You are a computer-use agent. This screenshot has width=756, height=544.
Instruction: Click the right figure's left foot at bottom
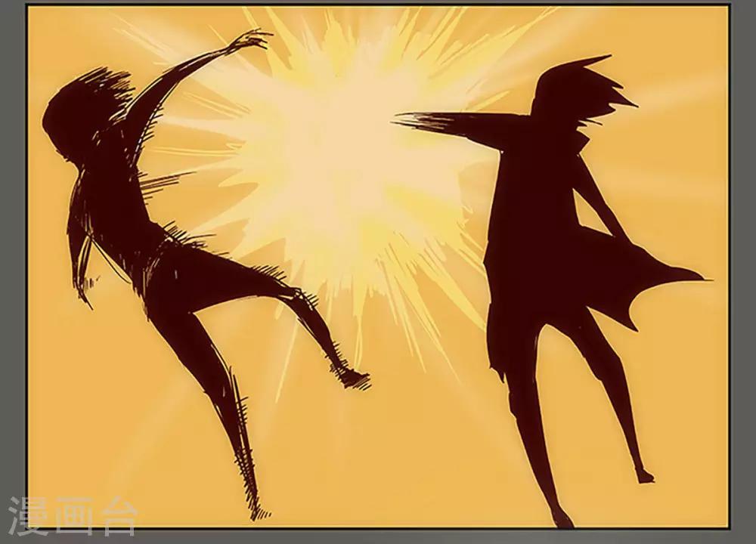pyautogui.click(x=561, y=518)
